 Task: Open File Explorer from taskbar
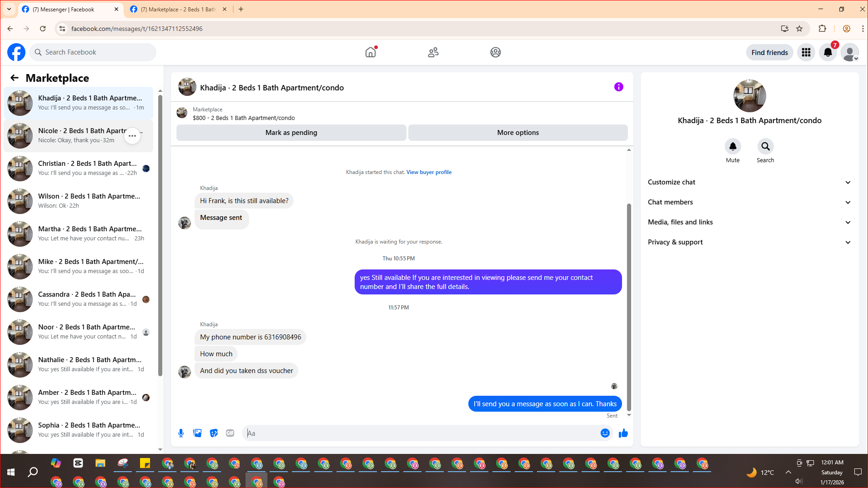[100, 463]
